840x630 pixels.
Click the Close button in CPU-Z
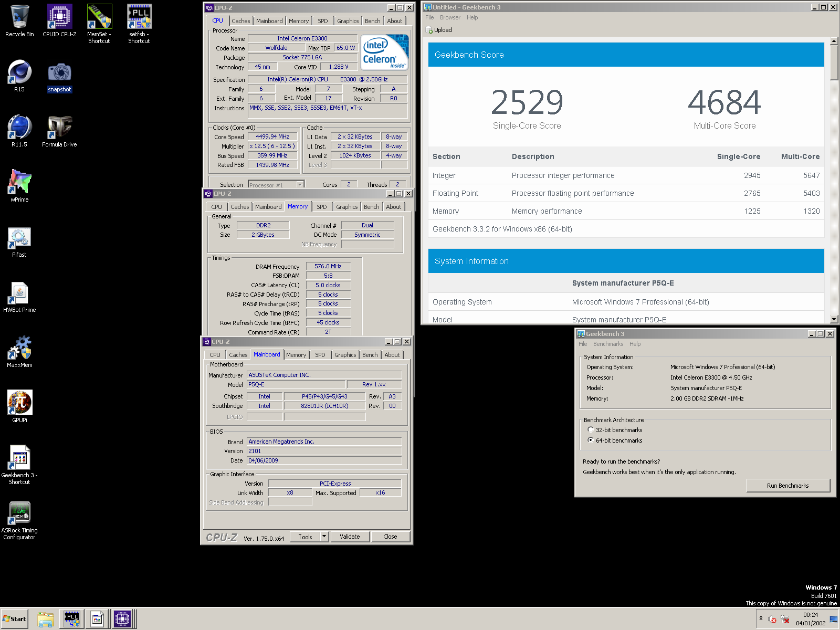click(390, 537)
